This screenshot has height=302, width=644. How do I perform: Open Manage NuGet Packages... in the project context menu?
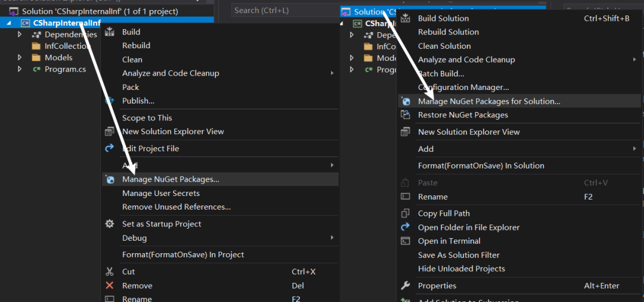220,179
